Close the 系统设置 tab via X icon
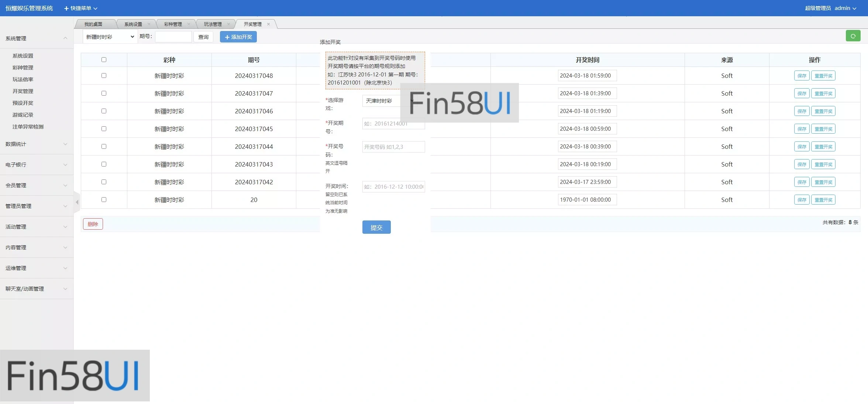Viewport: 868px width, 404px height. [x=149, y=24]
